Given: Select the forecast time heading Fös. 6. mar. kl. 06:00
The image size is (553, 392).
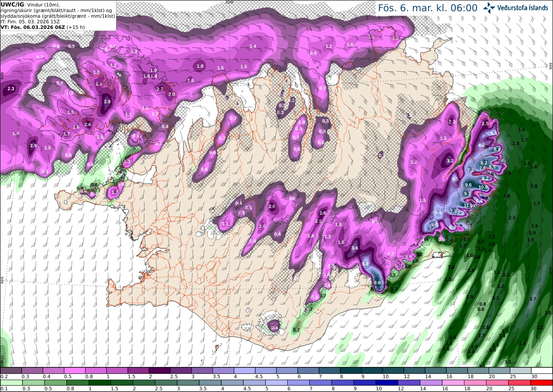Looking at the screenshot, I should [428, 8].
